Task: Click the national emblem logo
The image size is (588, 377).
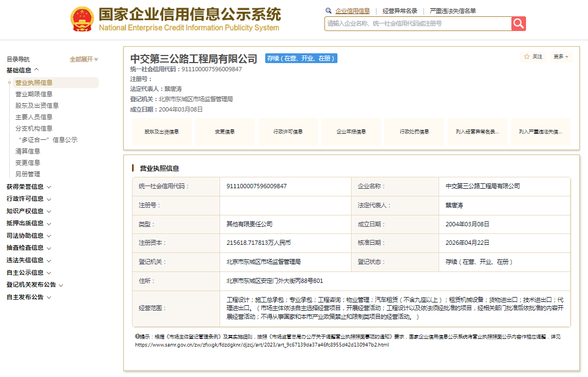Action: tap(82, 20)
